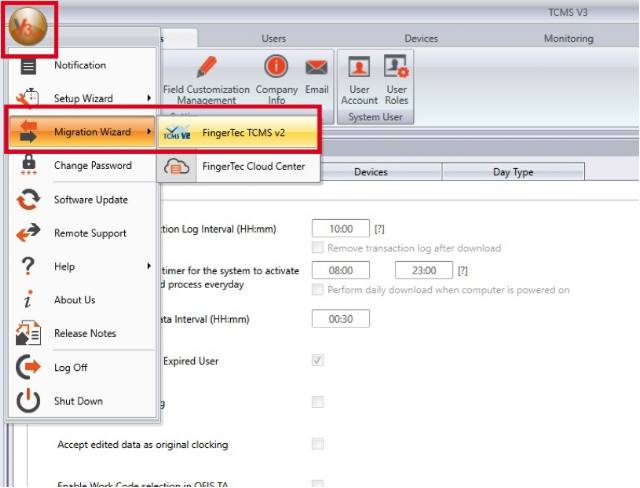640x488 pixels.
Task: Select Log Off menu entry
Action: (82, 367)
